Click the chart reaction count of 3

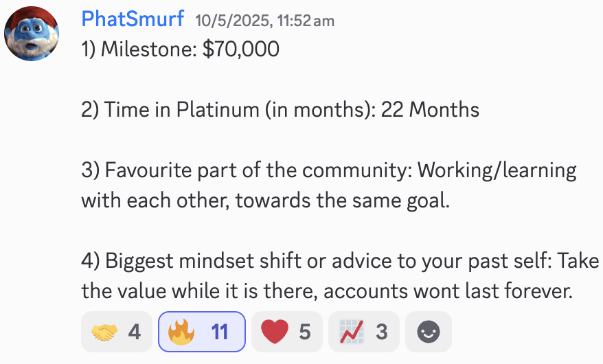pos(381,332)
